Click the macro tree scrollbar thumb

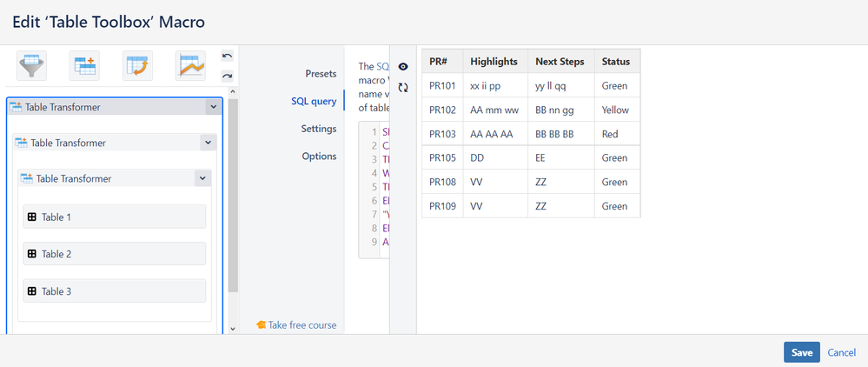click(233, 195)
